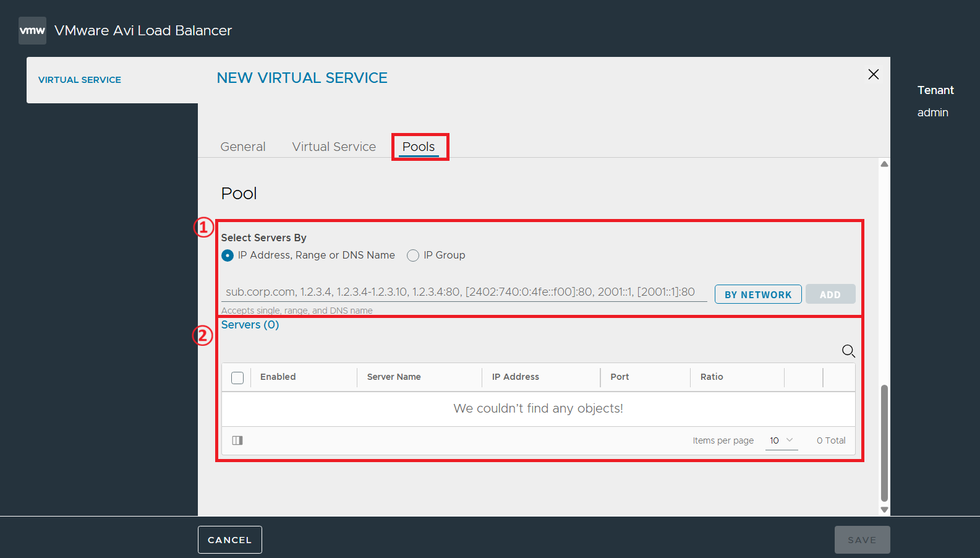Click the ADD server button
980x558 pixels.
click(x=830, y=294)
